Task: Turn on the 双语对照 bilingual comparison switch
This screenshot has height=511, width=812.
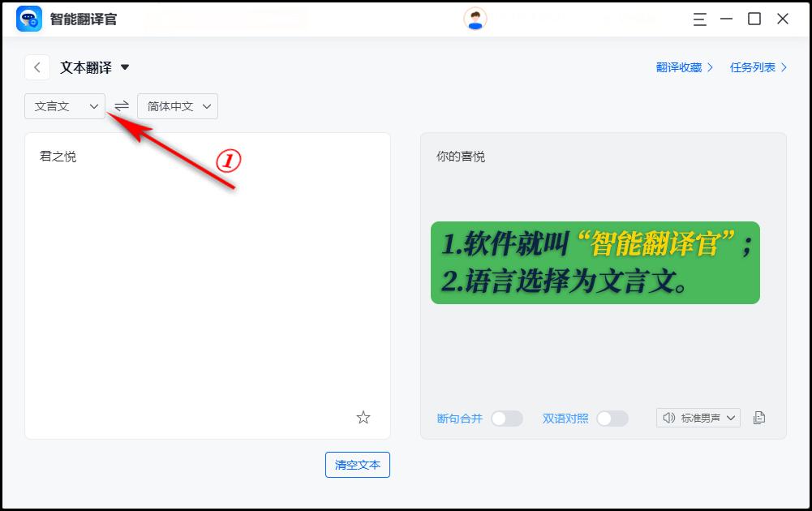Action: (612, 419)
